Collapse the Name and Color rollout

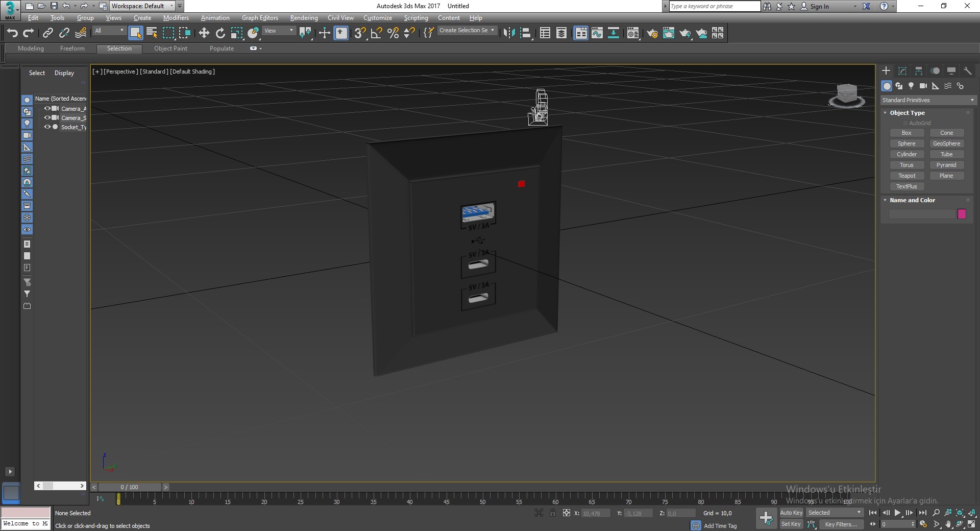click(885, 200)
